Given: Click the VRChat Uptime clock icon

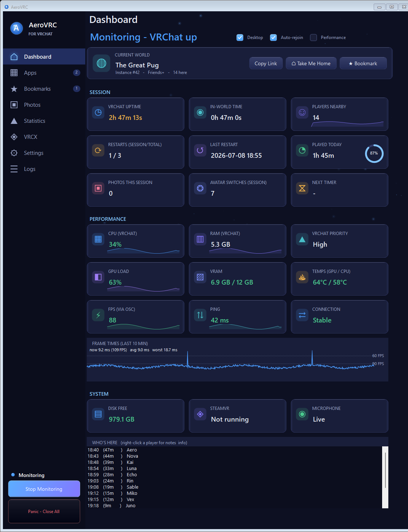Looking at the screenshot, I should coord(98,113).
